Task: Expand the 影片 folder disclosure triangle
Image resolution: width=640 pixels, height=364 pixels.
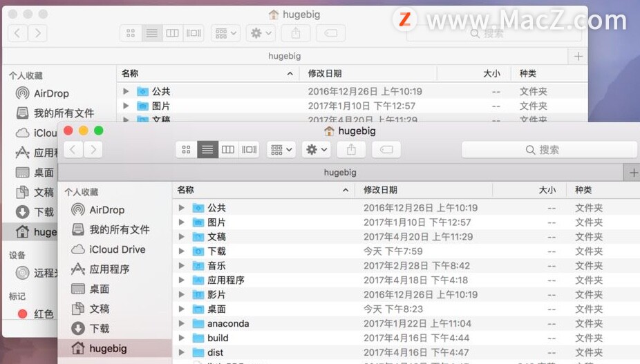Action: coord(182,295)
